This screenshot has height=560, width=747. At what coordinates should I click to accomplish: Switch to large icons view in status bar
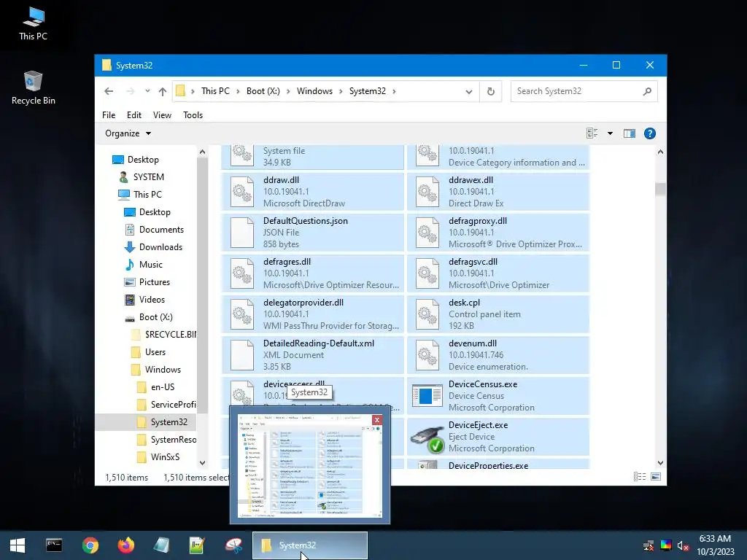point(656,477)
